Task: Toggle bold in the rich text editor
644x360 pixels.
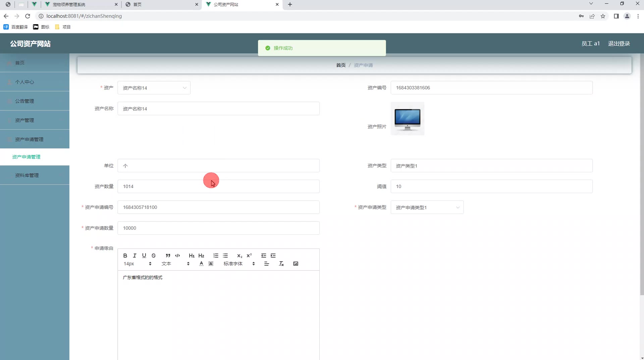Action: [x=125, y=256]
